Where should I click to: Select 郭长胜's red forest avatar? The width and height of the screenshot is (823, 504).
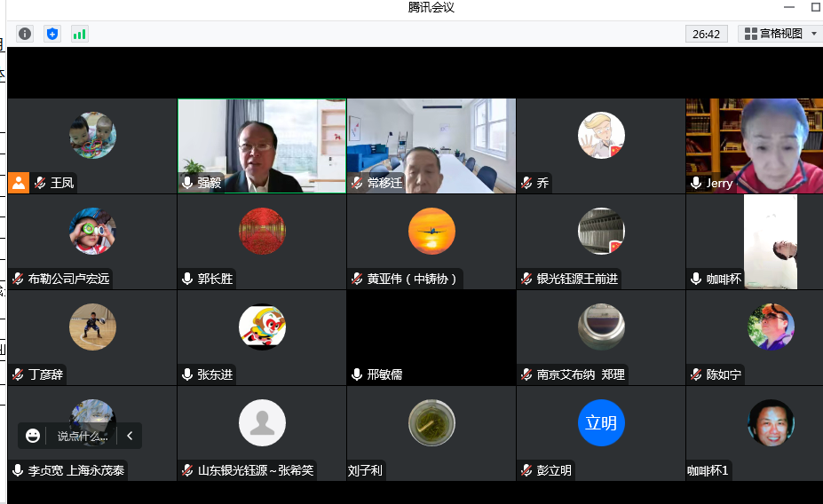pyautogui.click(x=262, y=232)
